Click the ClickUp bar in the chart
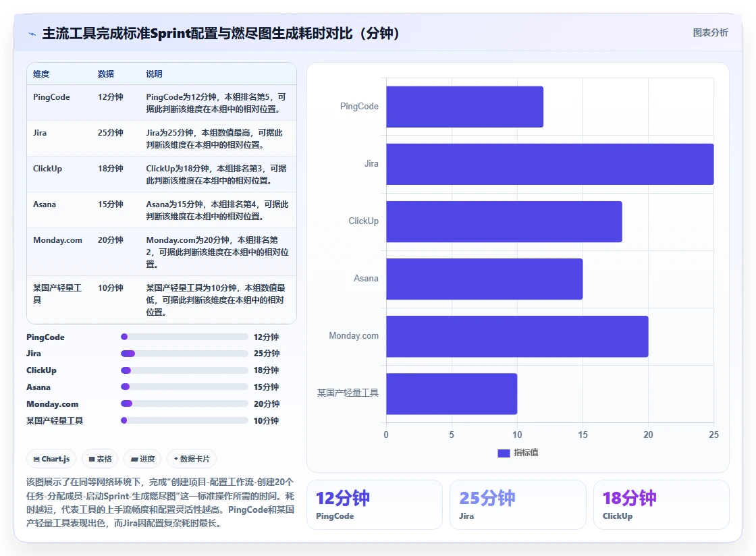 pyautogui.click(x=504, y=221)
